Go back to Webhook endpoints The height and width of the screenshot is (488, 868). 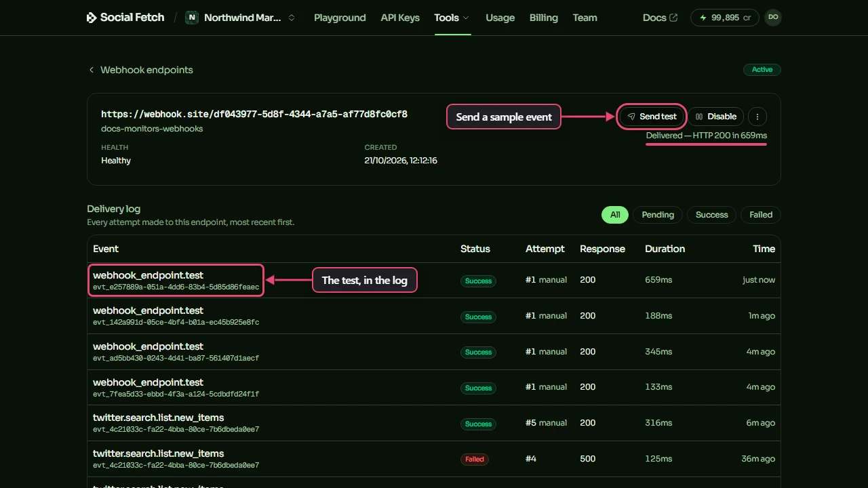[146, 70]
